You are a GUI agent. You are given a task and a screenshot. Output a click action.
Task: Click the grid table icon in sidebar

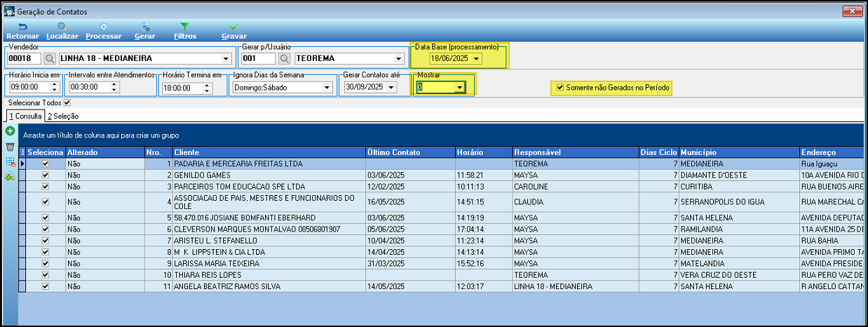[10, 162]
